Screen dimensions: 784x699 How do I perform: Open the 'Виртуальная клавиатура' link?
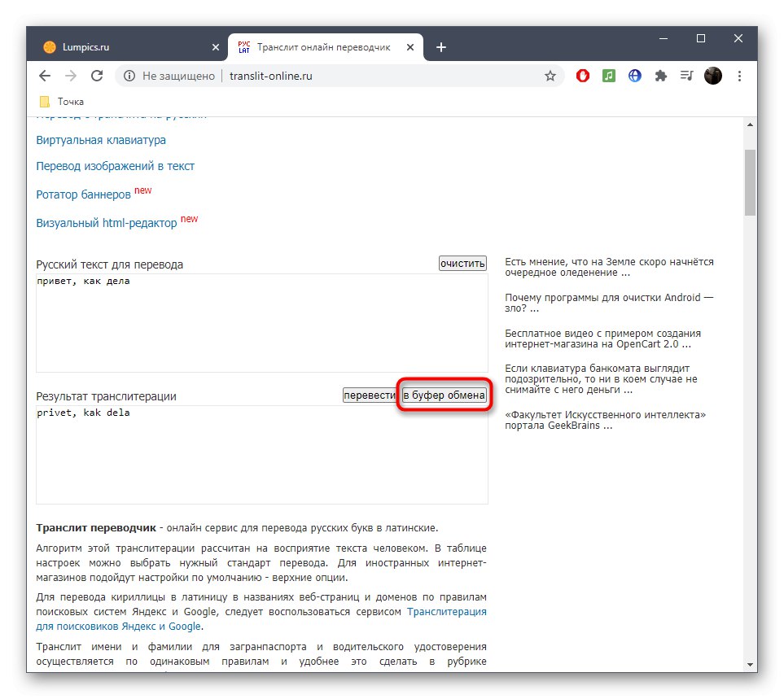tap(100, 140)
